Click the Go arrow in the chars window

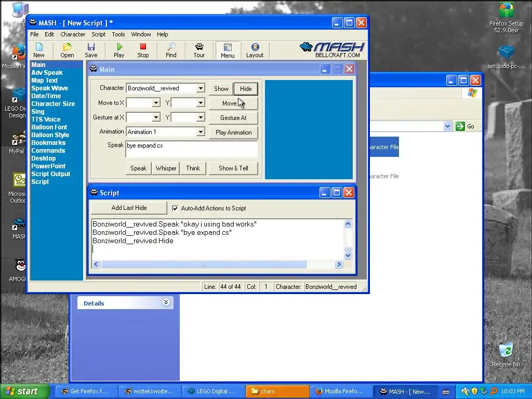click(x=465, y=126)
